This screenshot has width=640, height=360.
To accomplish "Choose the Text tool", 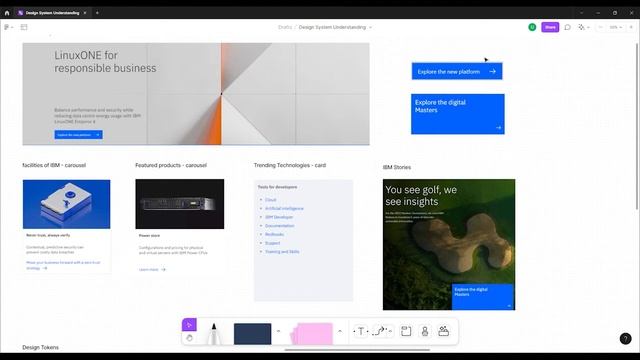I will [361, 331].
